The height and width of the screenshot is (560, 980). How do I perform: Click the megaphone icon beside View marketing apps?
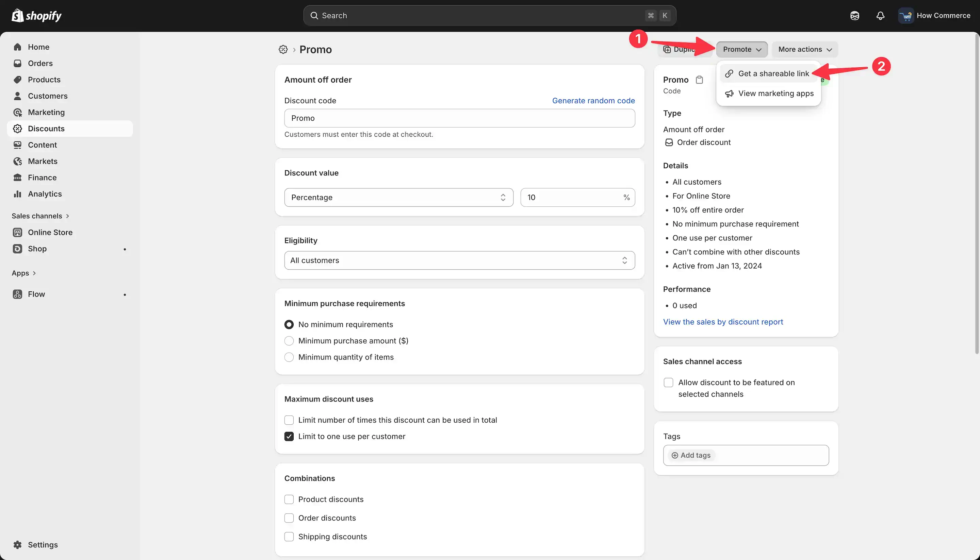729,94
